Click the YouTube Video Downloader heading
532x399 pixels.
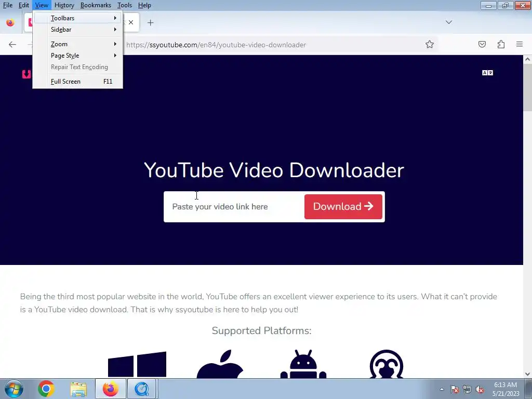coord(274,170)
